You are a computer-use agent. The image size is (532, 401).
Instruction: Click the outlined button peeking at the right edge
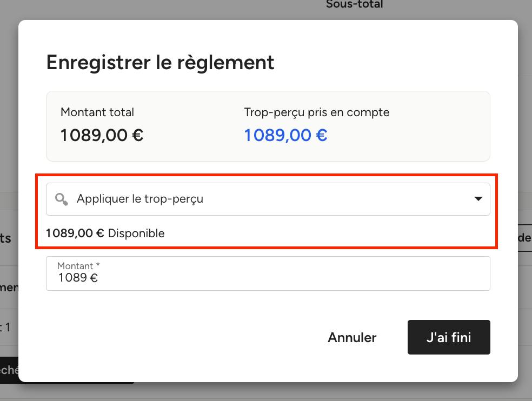[x=525, y=238]
